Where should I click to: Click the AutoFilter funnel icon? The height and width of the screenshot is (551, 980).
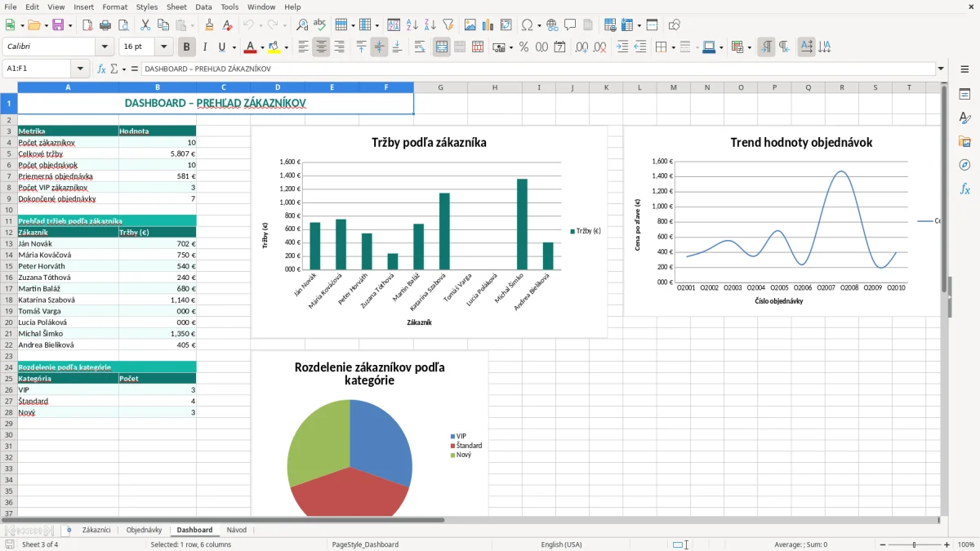448,25
